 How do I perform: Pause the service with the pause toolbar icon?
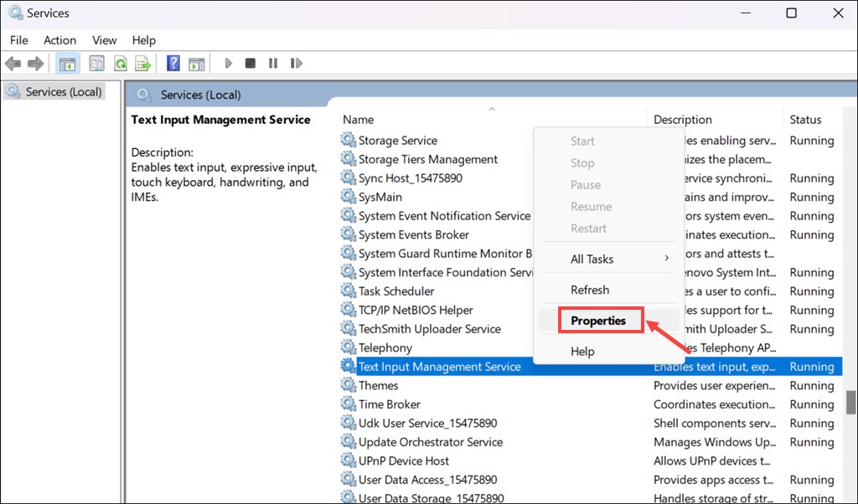click(x=273, y=63)
